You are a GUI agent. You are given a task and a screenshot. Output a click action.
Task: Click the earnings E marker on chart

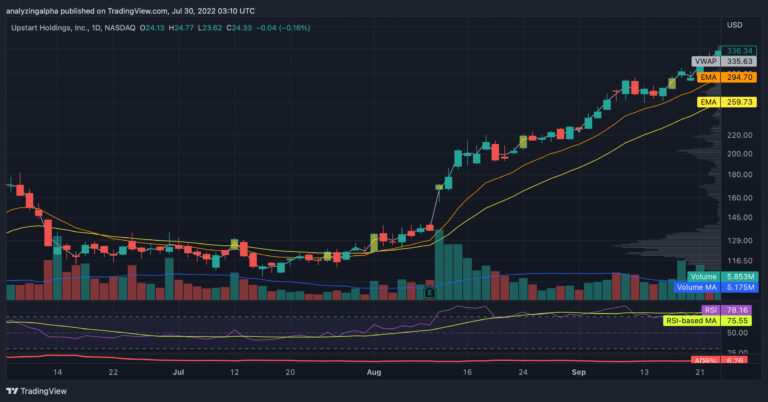[429, 293]
